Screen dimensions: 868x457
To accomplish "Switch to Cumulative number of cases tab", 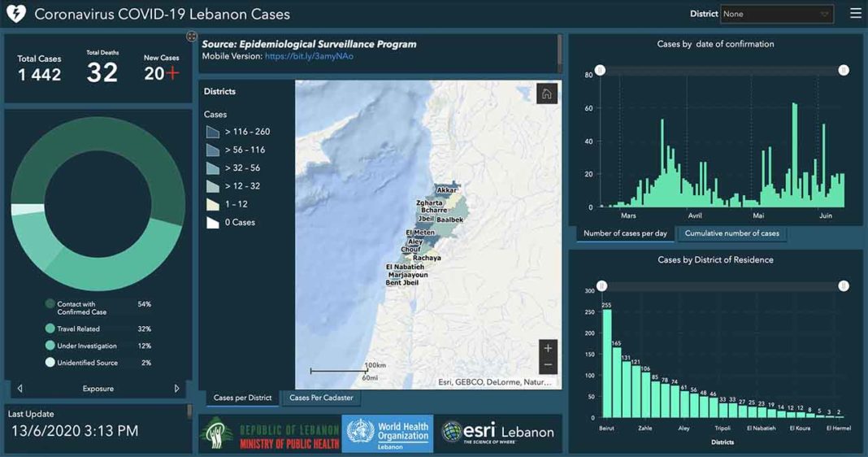I will coord(731,233).
